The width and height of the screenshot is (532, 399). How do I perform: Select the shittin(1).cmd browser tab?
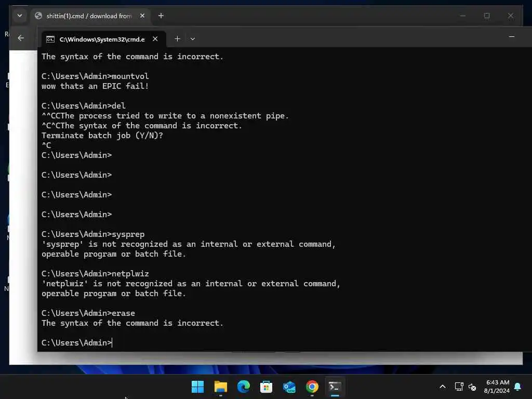90,16
